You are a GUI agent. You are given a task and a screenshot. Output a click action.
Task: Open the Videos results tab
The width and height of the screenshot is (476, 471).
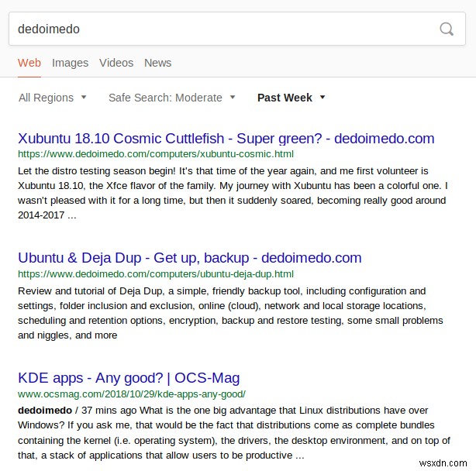tap(116, 63)
